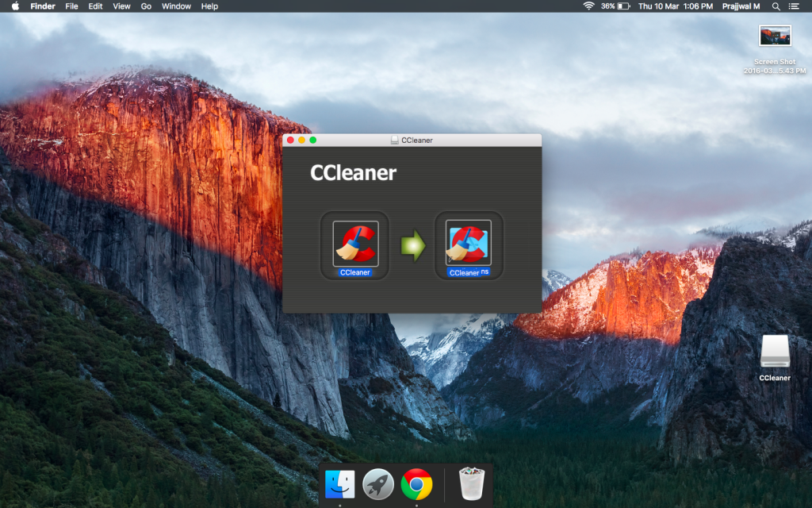Click the disk proxy icon in the CCleaner title bar
The height and width of the screenshot is (508, 812).
[395, 140]
